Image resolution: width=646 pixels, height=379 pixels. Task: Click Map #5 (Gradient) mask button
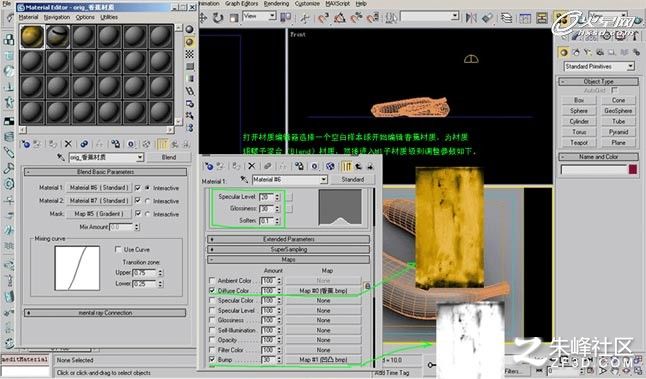pos(99,214)
